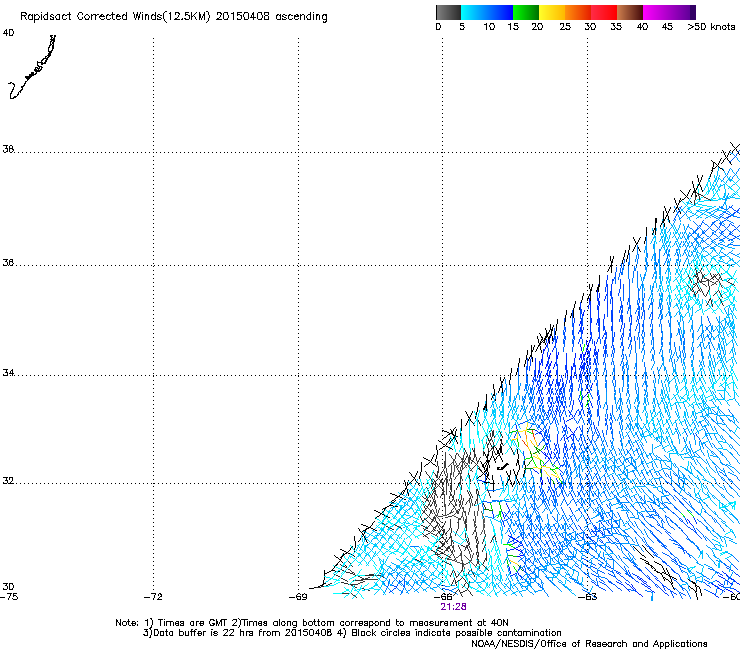This screenshot has height=650, width=740.
Task: Click the black coastline outline near 40N
Action: tap(32, 68)
